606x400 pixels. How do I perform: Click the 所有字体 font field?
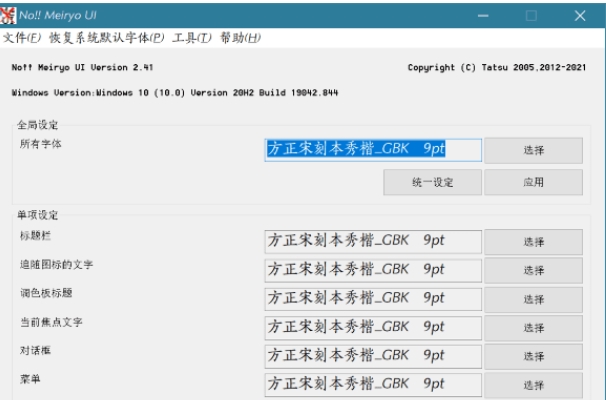point(373,150)
